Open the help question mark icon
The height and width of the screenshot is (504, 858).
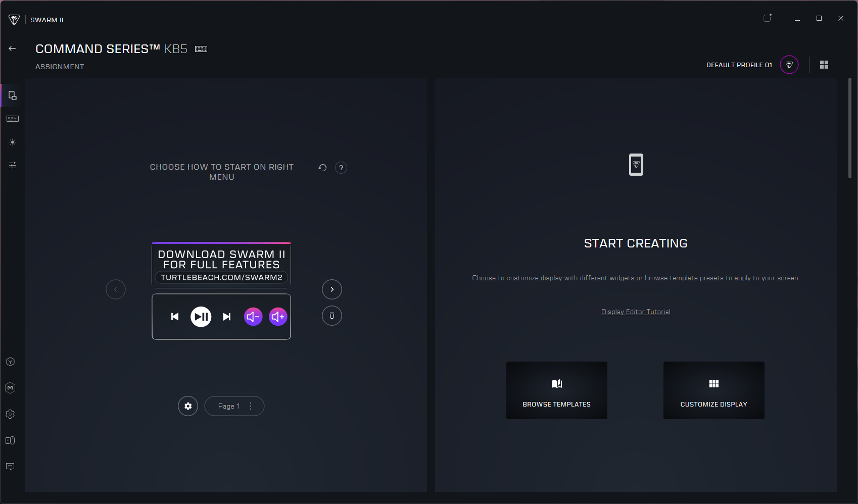[x=341, y=168]
